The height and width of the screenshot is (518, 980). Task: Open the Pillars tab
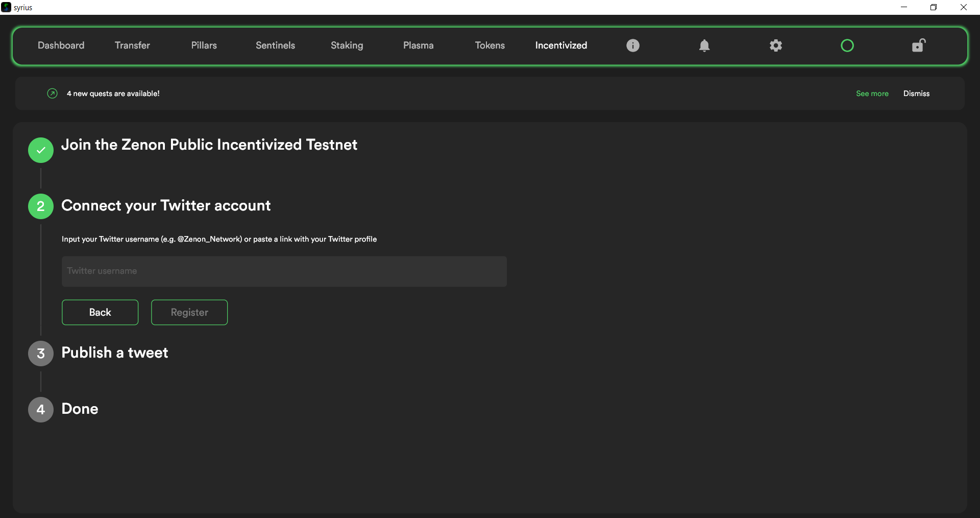pos(204,45)
